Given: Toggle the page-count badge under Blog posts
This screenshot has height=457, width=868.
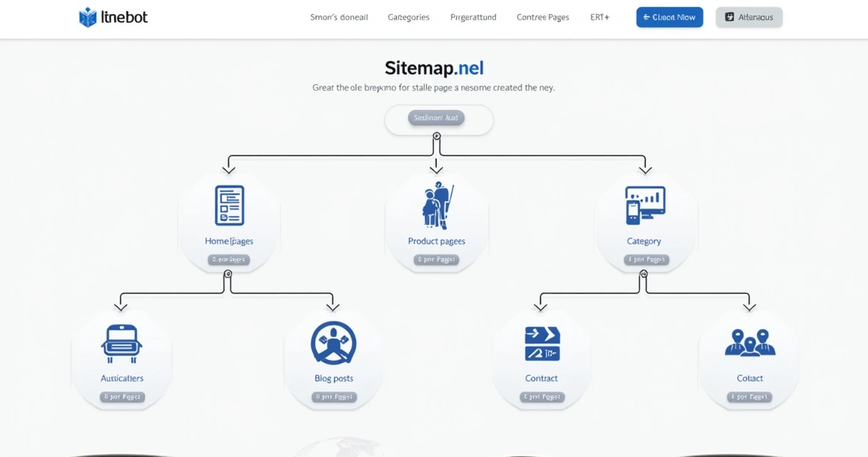Looking at the screenshot, I should coord(333,397).
